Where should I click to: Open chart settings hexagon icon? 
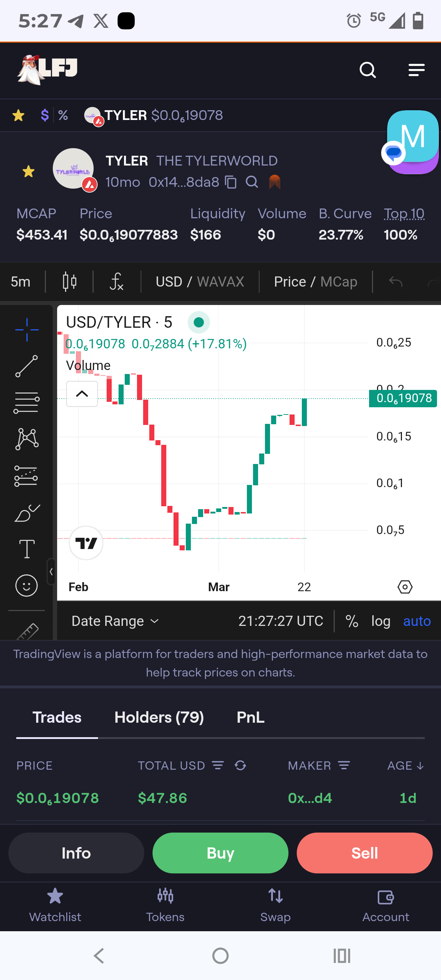click(x=405, y=587)
